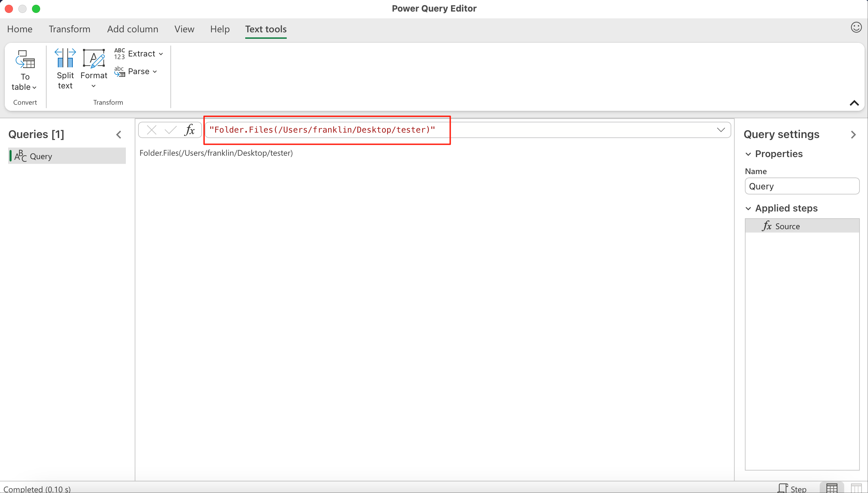
Task: Switch to the Add column tab
Action: (x=133, y=29)
